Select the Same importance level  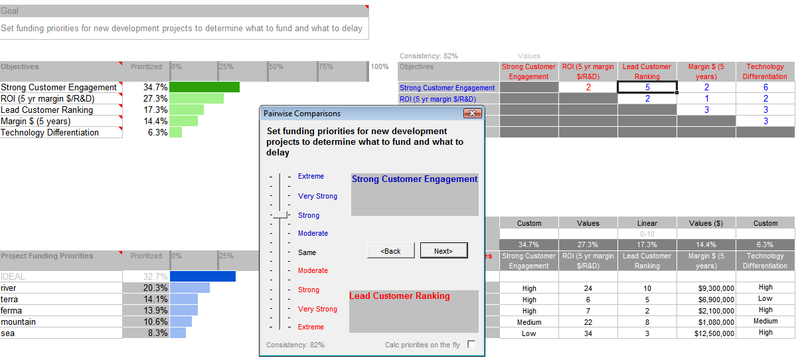[x=307, y=252]
